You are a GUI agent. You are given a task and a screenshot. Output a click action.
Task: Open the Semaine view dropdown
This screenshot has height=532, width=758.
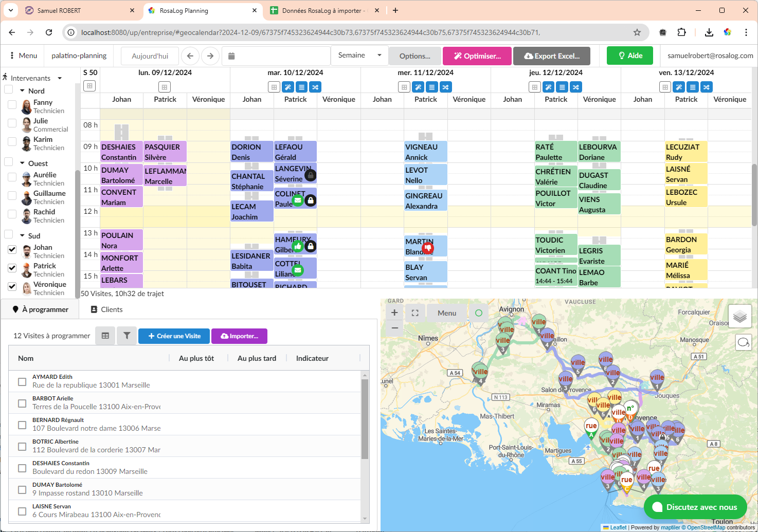359,56
